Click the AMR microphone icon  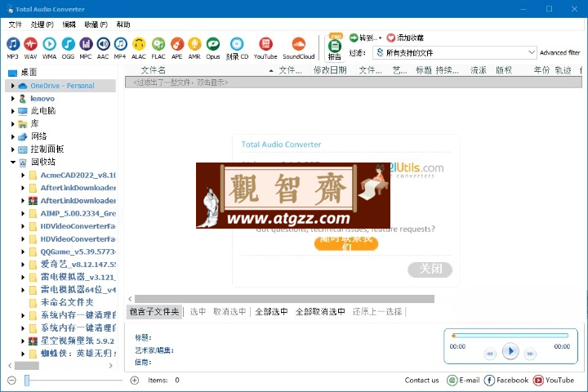coord(194,44)
